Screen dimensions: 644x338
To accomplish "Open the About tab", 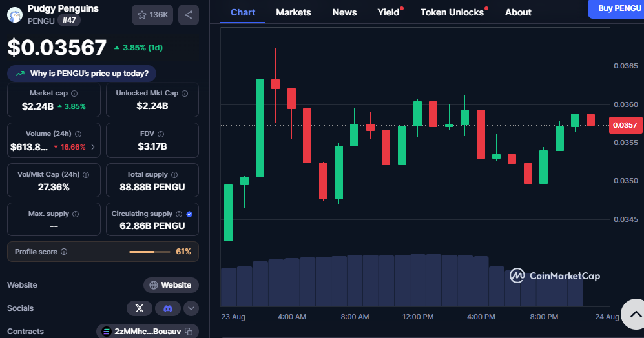I will point(518,12).
